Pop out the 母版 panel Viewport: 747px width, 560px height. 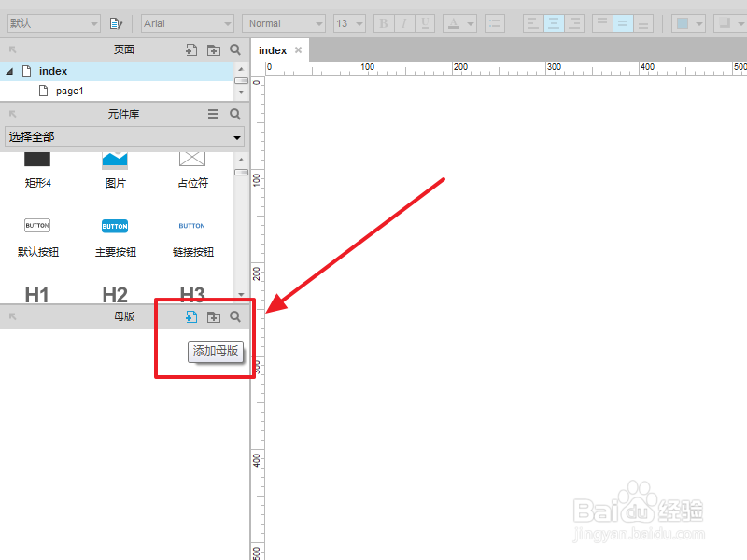point(13,316)
